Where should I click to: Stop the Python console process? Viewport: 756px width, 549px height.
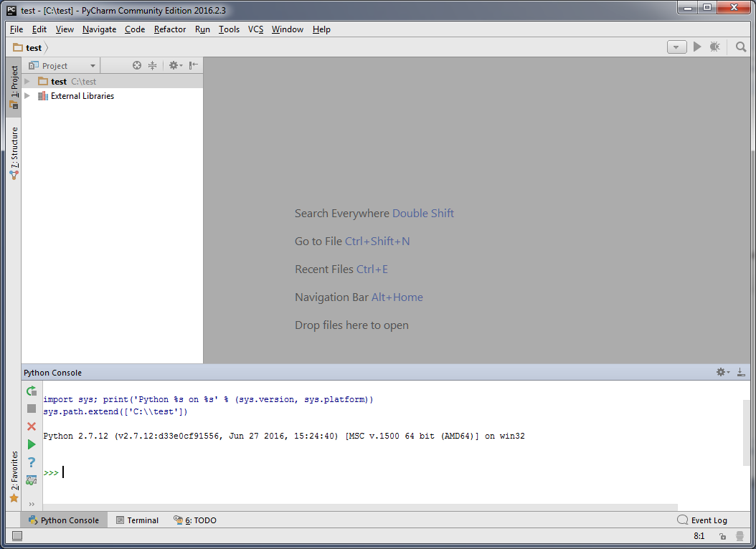tap(32, 409)
